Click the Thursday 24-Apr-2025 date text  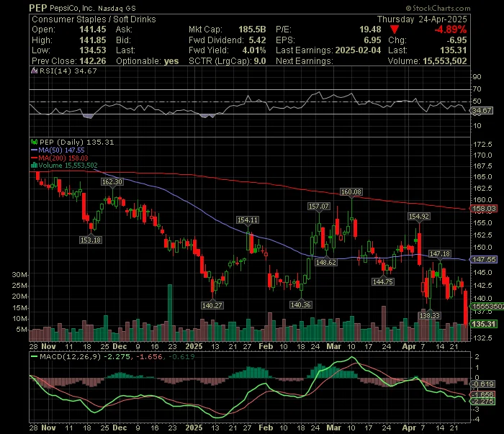422,19
